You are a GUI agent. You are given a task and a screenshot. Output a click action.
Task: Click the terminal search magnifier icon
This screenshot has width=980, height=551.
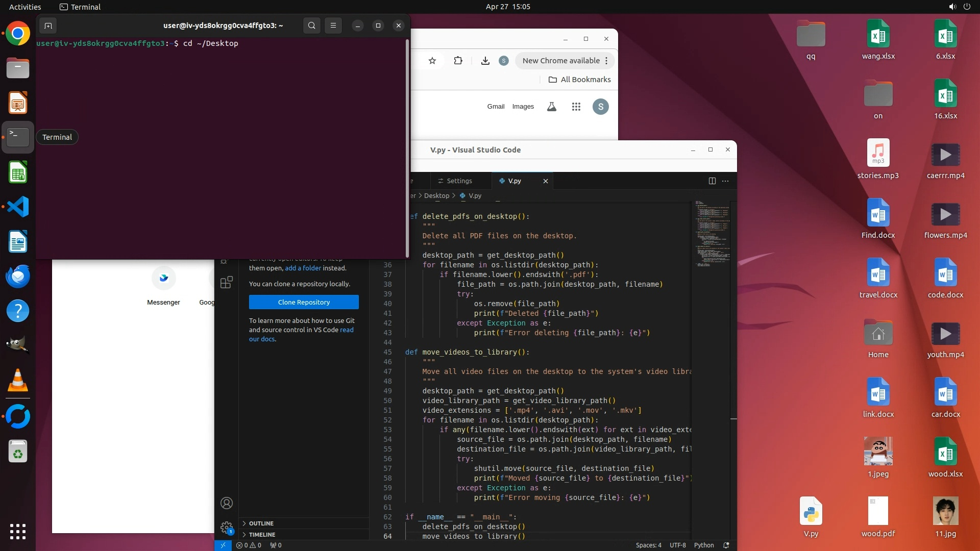(311, 26)
